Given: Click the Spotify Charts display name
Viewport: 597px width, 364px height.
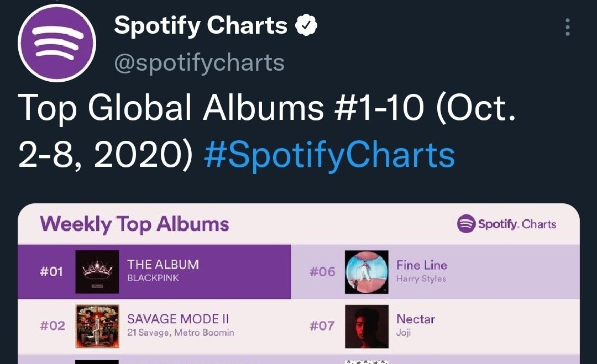Looking at the screenshot, I should click(x=201, y=25).
